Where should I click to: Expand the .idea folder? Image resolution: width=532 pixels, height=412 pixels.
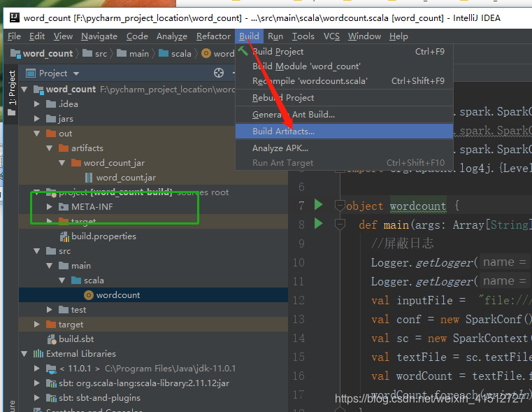tap(36, 104)
